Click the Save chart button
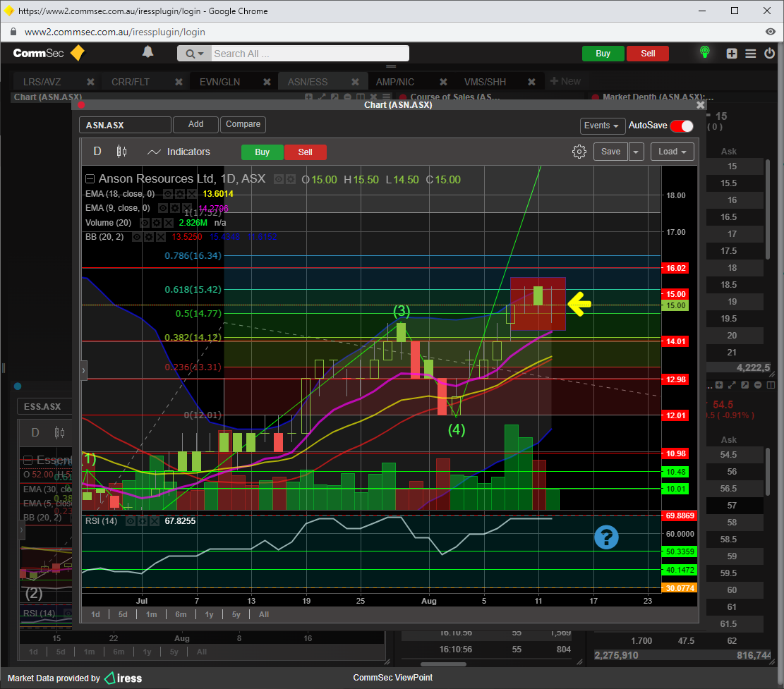The height and width of the screenshot is (689, 784). 610,152
